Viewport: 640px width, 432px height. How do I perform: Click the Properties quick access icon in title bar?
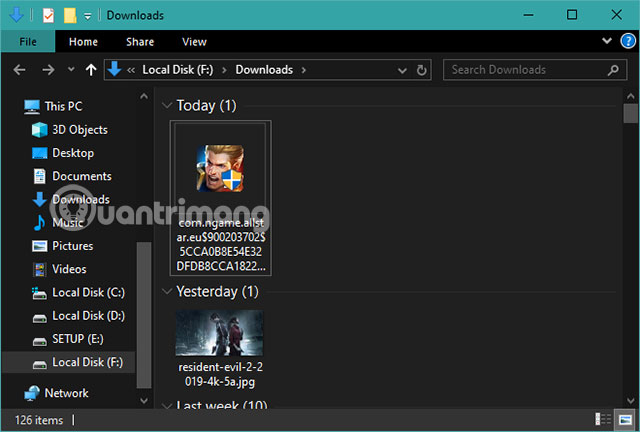pyautogui.click(x=48, y=16)
